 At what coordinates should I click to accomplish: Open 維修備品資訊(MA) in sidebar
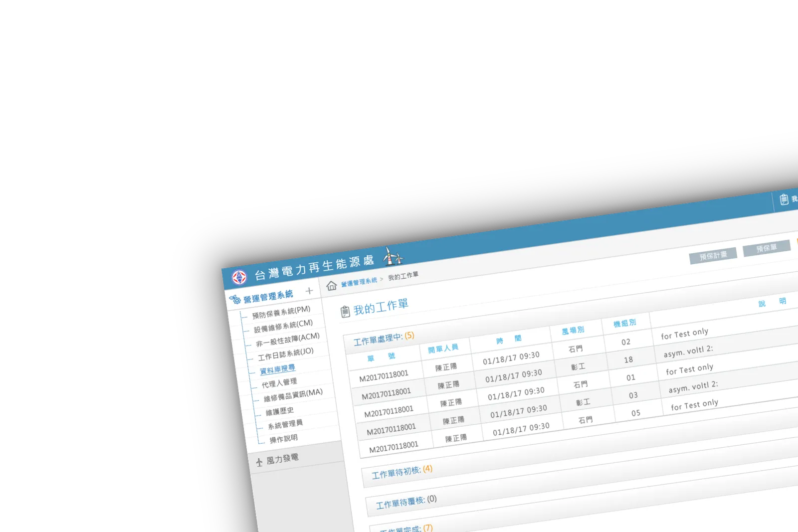coord(293,395)
